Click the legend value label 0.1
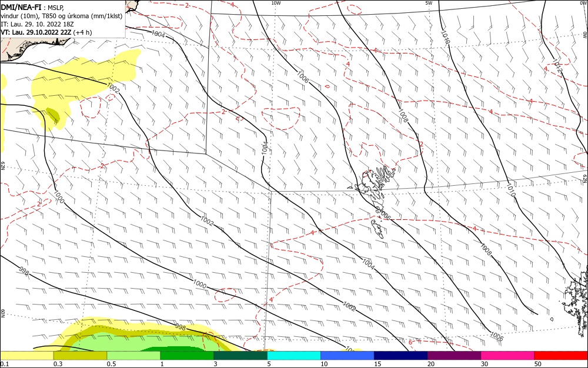This screenshot has height=368, width=588. (x=5, y=364)
